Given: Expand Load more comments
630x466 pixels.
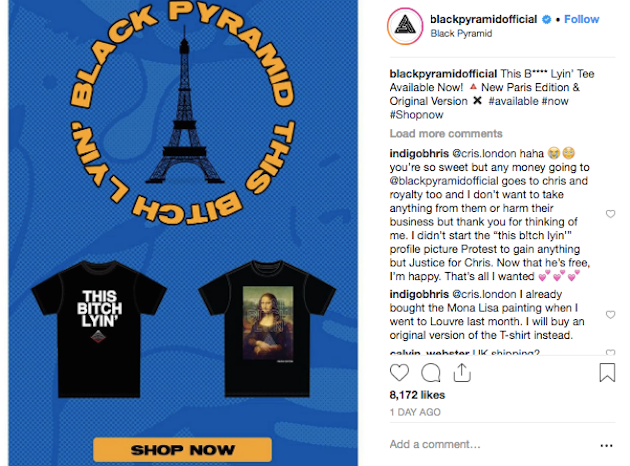Looking at the screenshot, I should pos(446,133).
